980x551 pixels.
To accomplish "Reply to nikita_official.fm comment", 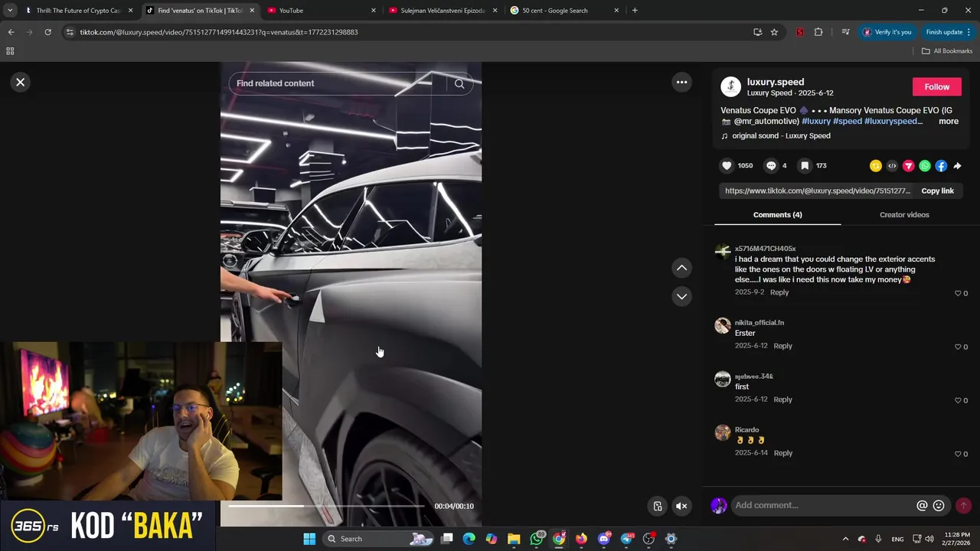I will 782,346.
